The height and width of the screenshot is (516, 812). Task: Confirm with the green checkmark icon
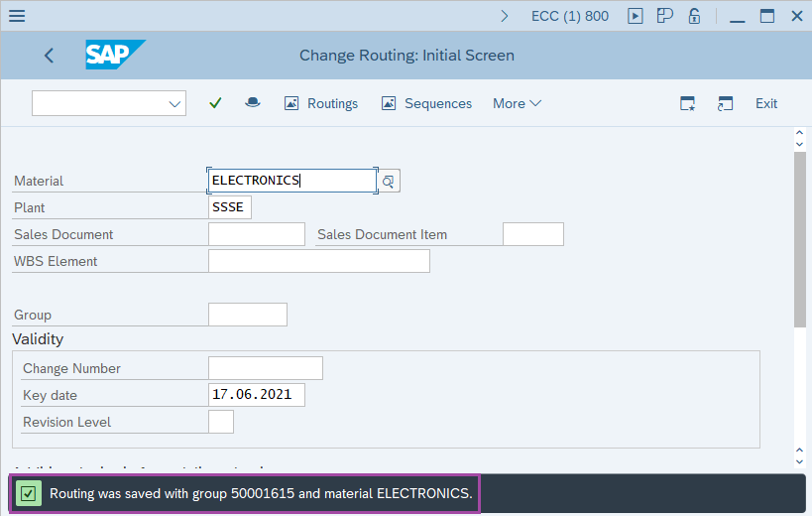(x=215, y=103)
